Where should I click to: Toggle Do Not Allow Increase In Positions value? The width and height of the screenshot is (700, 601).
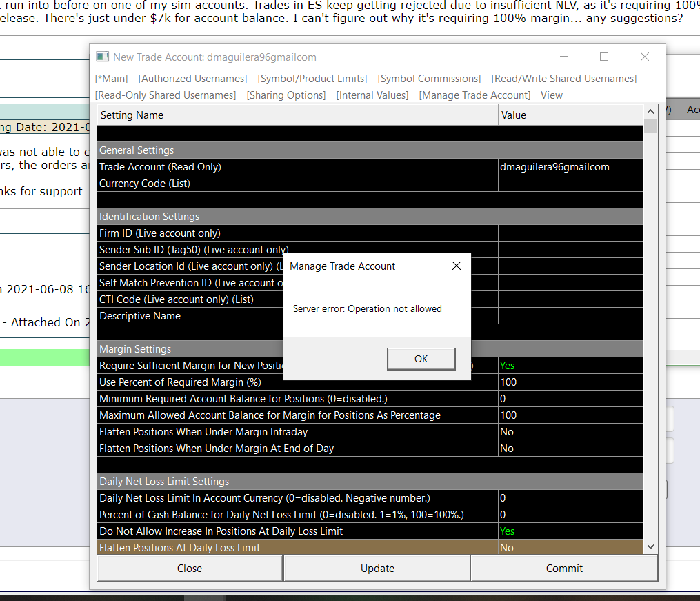point(571,531)
